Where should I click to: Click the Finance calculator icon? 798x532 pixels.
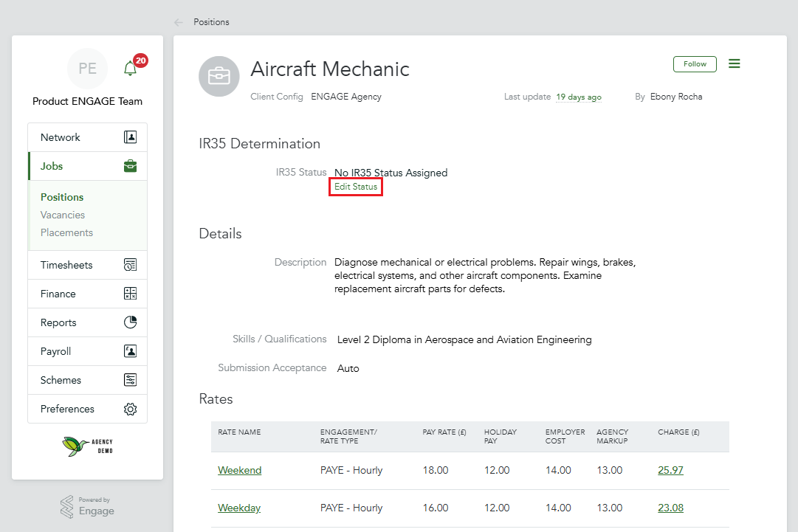130,294
